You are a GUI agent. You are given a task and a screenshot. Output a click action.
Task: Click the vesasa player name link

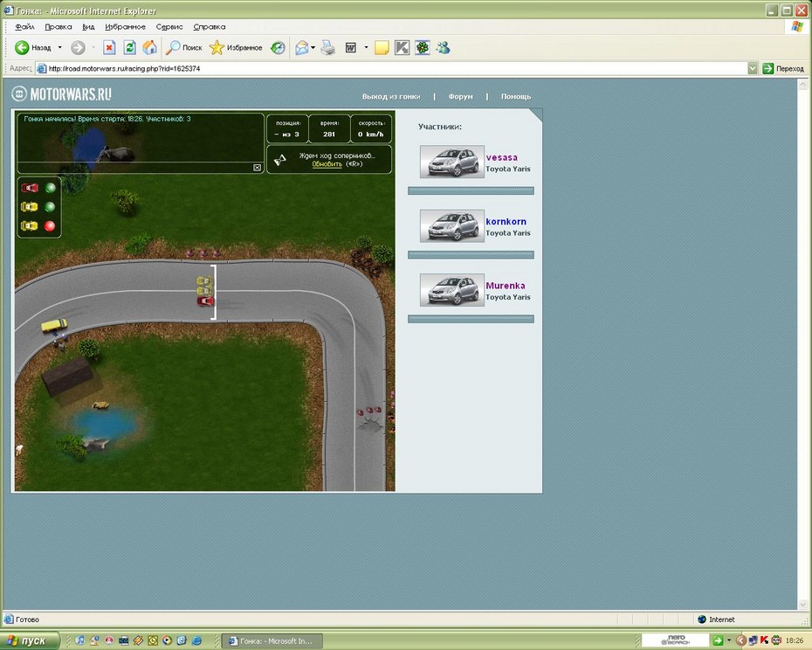click(x=501, y=157)
